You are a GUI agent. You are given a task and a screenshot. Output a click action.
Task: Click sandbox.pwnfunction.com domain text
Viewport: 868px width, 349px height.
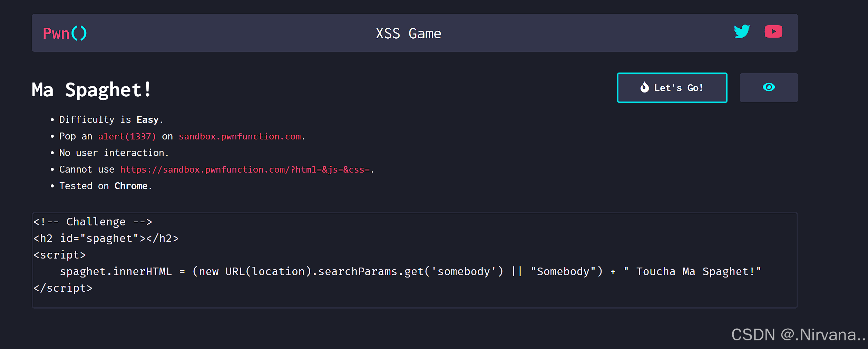point(240,136)
